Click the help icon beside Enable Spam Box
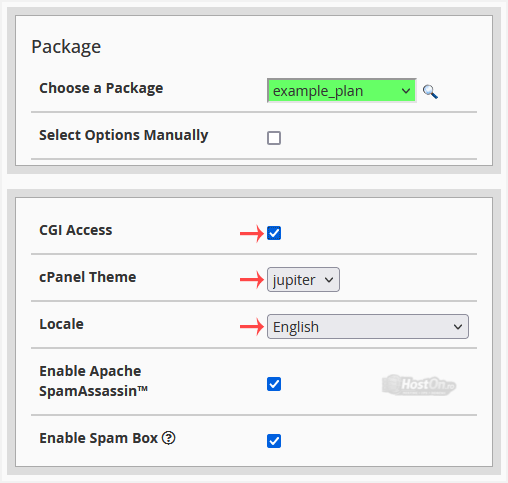 [x=169, y=438]
